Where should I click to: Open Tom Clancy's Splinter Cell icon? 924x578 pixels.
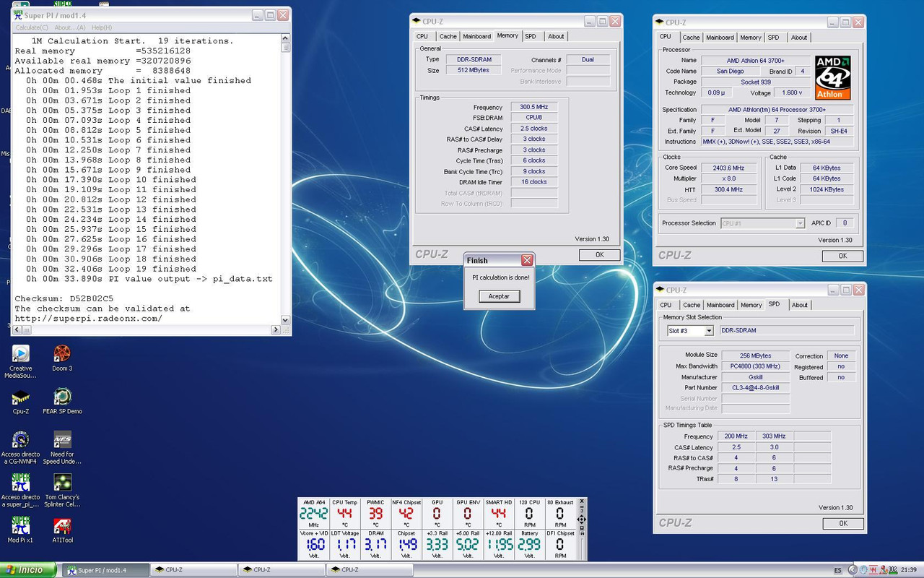(62, 483)
